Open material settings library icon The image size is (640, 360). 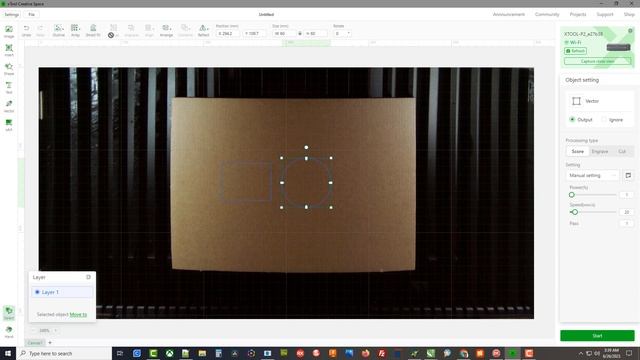click(628, 176)
